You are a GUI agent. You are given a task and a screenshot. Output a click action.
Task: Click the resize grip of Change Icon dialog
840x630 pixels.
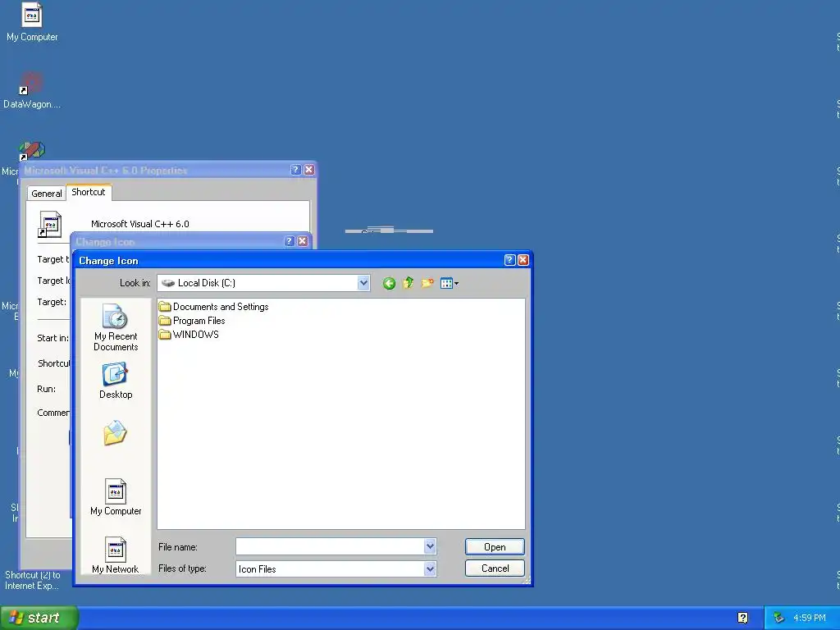pyautogui.click(x=527, y=580)
